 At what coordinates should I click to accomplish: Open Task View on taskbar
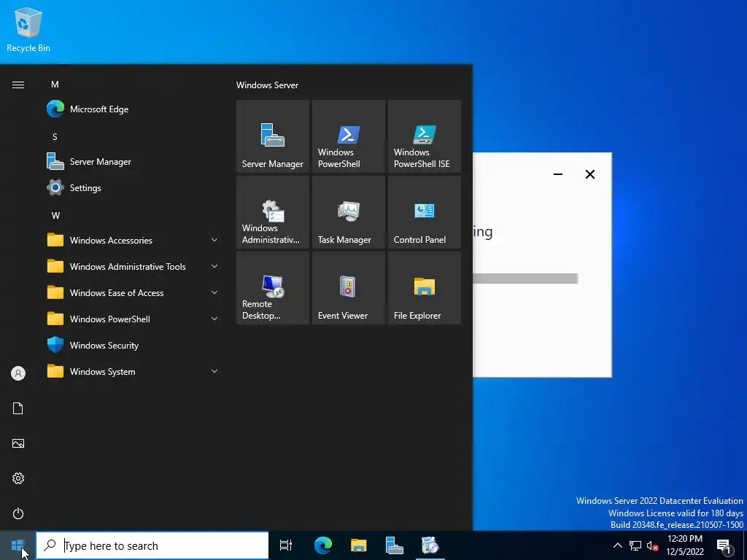click(x=286, y=545)
